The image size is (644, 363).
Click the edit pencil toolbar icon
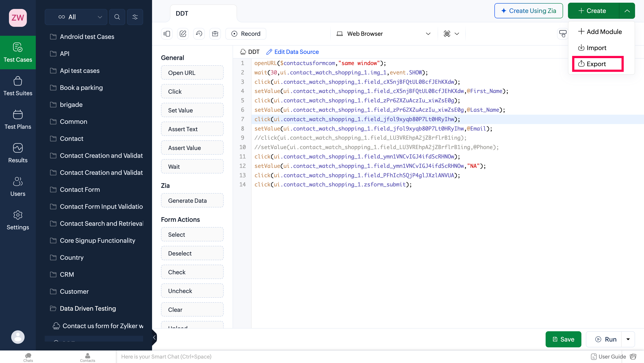coord(183,34)
